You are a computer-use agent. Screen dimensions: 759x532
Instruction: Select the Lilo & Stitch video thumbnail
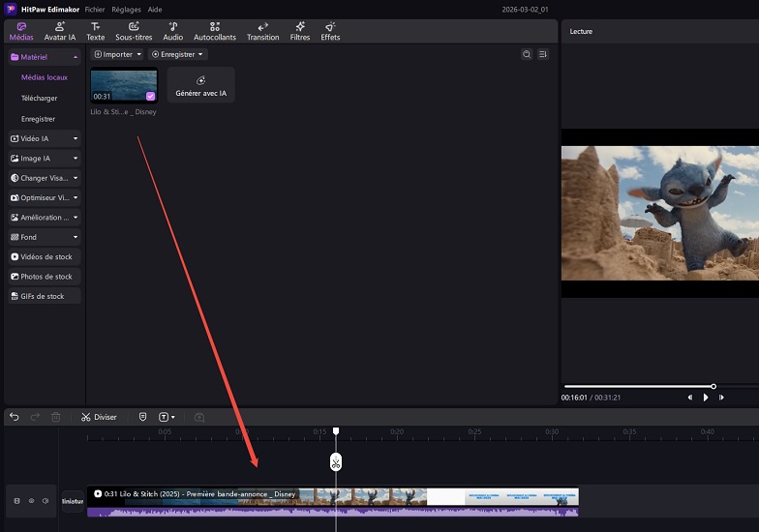point(124,85)
